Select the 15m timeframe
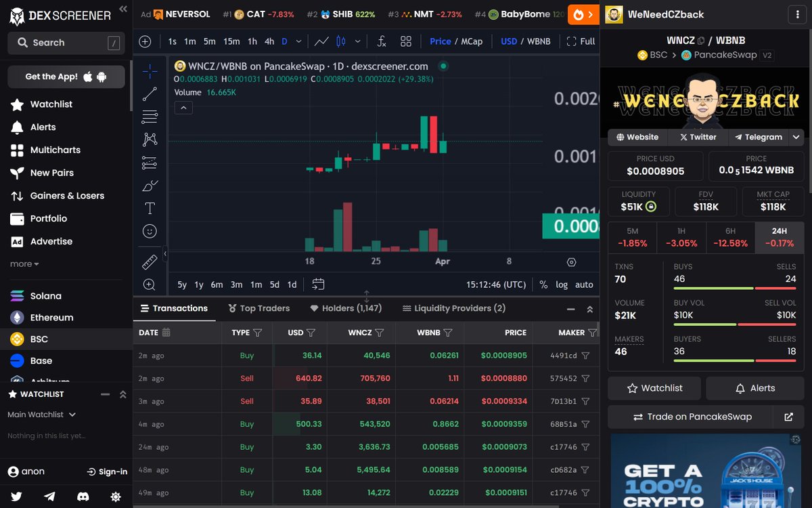812x508 pixels. pyautogui.click(x=231, y=41)
